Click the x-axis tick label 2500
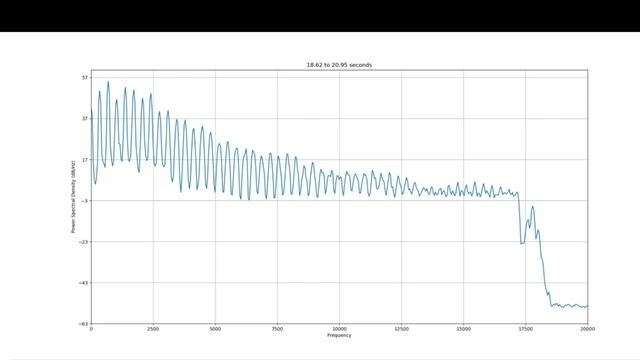 pos(153,329)
